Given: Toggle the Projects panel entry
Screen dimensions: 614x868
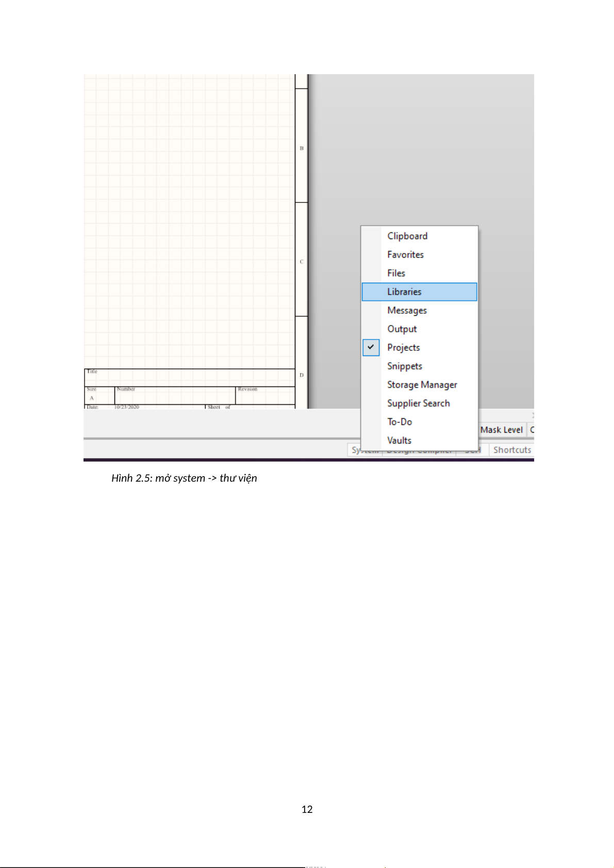Looking at the screenshot, I should click(403, 347).
